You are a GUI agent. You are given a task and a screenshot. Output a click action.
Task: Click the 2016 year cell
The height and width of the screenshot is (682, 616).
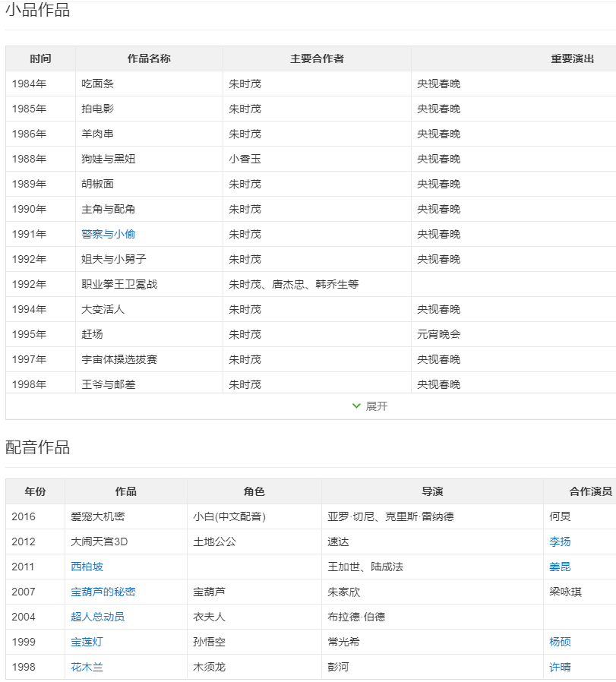[x=36, y=516]
